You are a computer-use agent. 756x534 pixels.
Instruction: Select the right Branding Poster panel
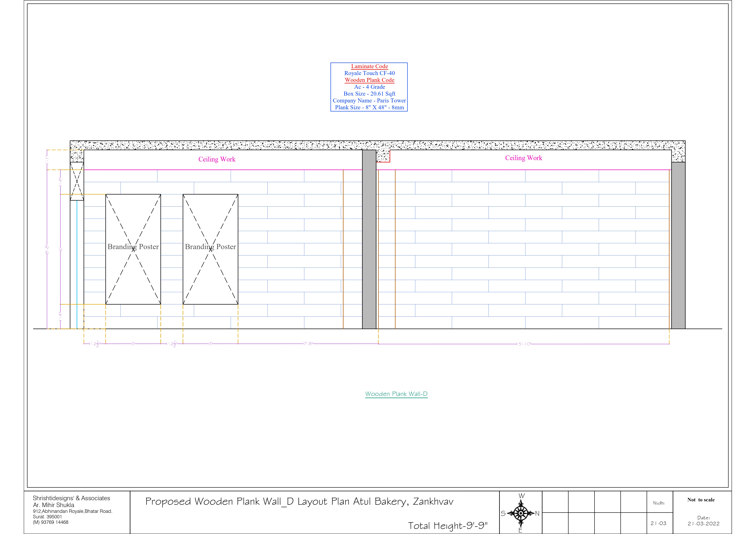[x=210, y=249]
